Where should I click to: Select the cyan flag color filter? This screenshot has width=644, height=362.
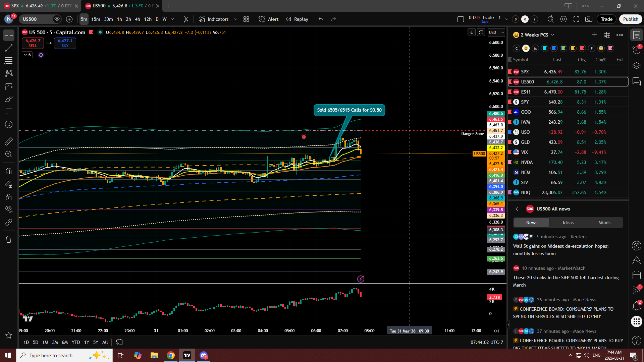point(545,48)
